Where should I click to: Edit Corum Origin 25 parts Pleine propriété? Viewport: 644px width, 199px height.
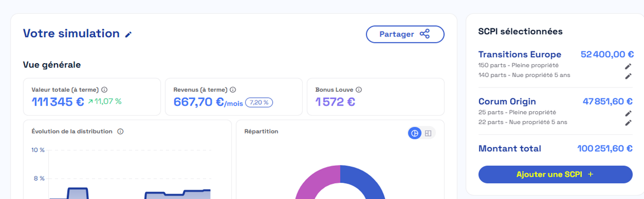pos(628,113)
